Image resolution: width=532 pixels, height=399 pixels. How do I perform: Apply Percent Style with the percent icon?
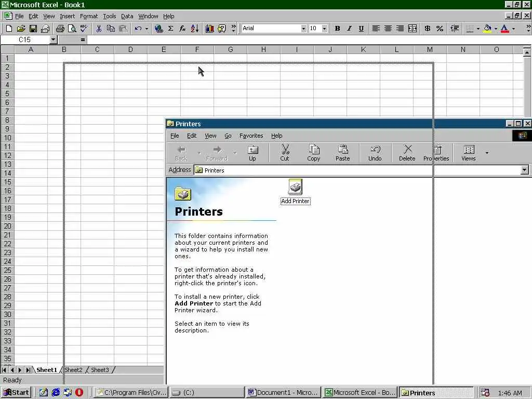pyautogui.click(x=440, y=29)
